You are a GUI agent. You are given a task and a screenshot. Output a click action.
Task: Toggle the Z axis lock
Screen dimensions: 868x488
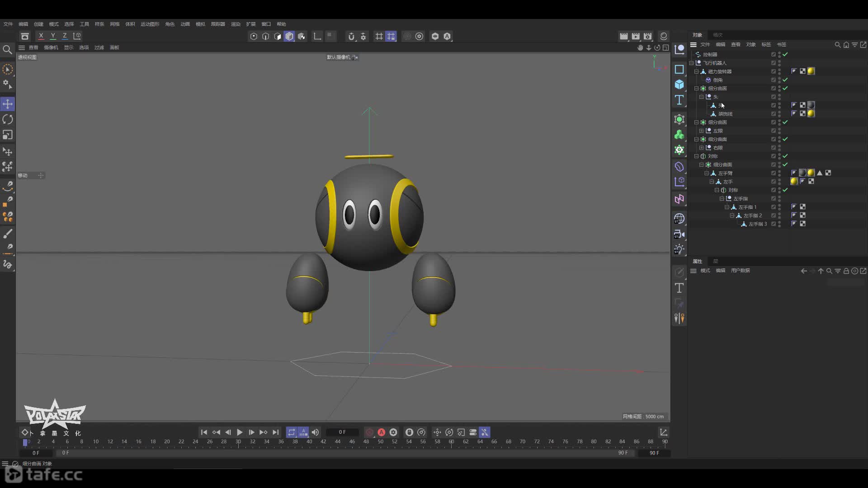point(65,36)
